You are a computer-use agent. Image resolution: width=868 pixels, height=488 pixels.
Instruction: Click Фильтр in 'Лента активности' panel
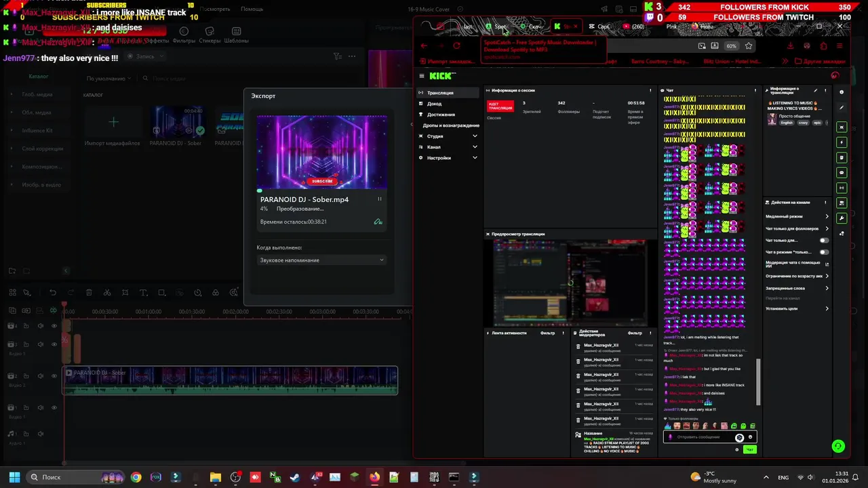point(547,333)
